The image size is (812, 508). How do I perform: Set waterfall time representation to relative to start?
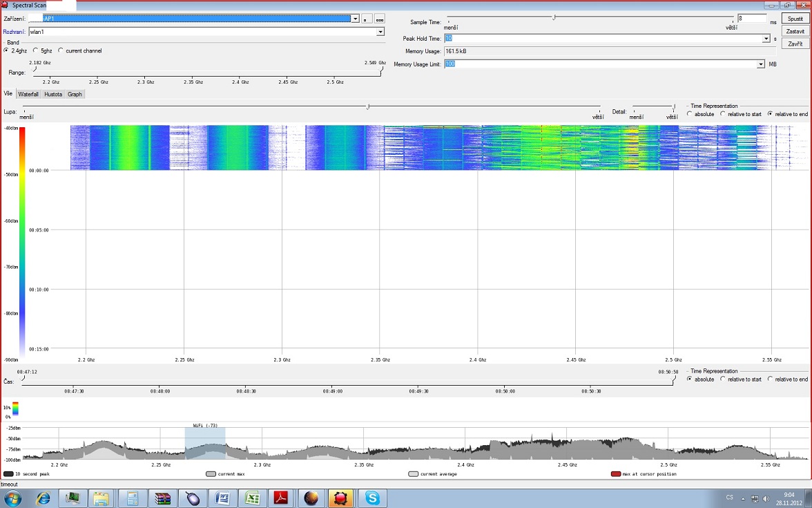723,114
